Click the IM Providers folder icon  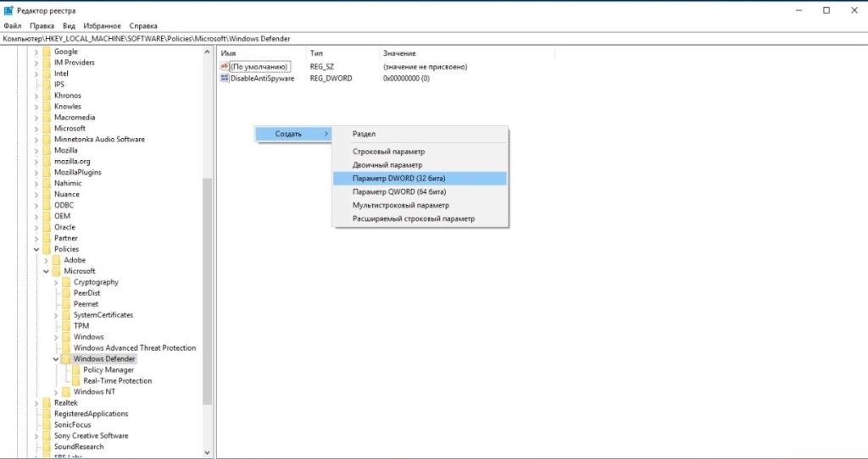tap(47, 63)
